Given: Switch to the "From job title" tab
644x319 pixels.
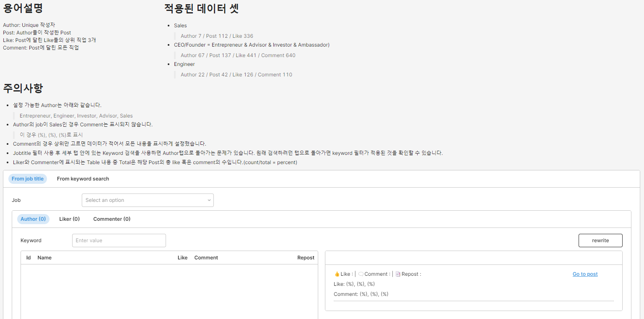Looking at the screenshot, I should coord(28,179).
